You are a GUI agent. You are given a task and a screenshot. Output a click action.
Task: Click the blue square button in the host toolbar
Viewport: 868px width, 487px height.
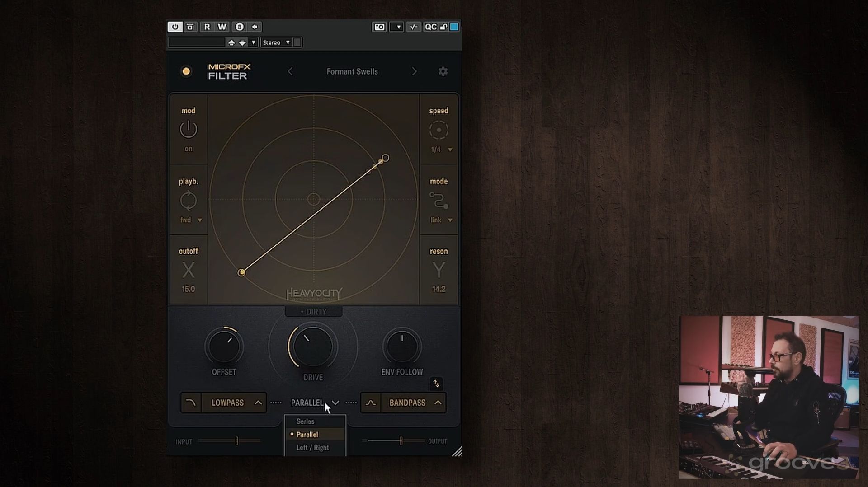point(454,27)
